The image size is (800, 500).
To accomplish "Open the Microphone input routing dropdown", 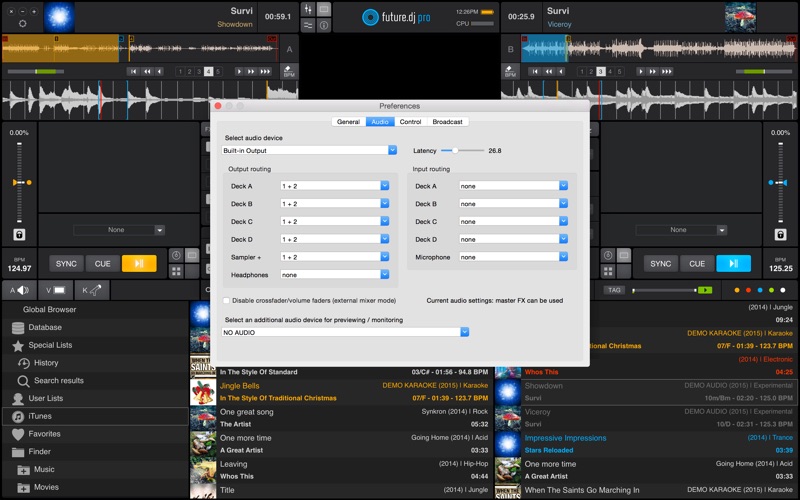I will [x=512, y=257].
